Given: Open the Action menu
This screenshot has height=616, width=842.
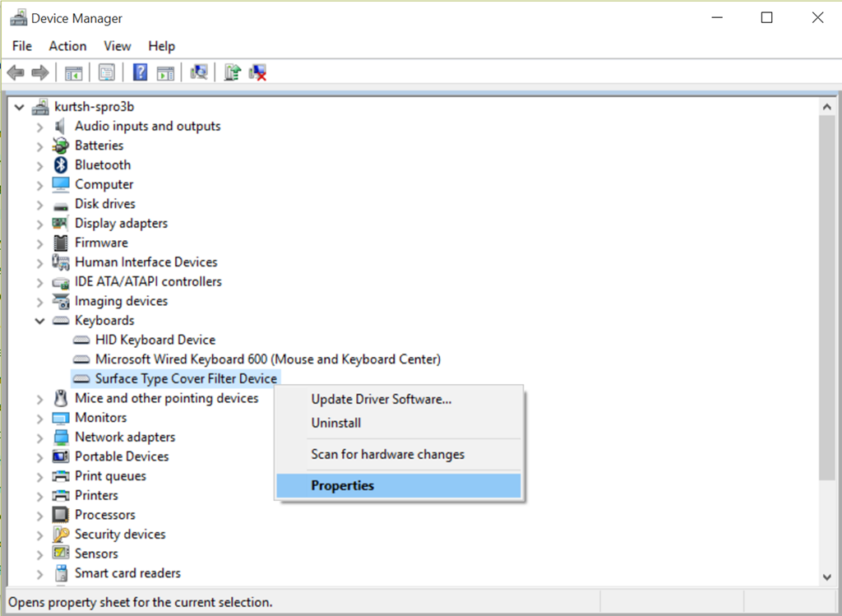Looking at the screenshot, I should point(67,46).
